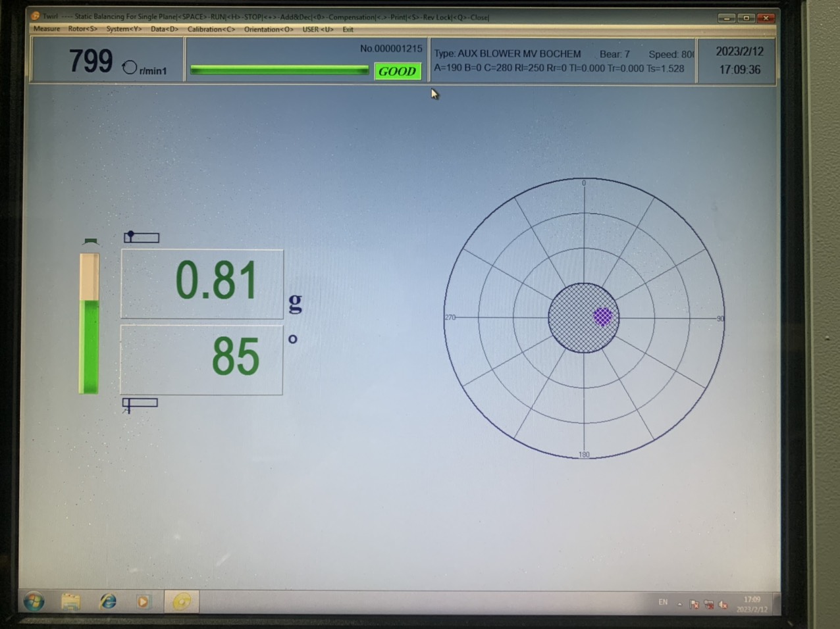The height and width of the screenshot is (629, 840).
Task: Click the vertical green unbalance level bar
Action: pyautogui.click(x=89, y=323)
